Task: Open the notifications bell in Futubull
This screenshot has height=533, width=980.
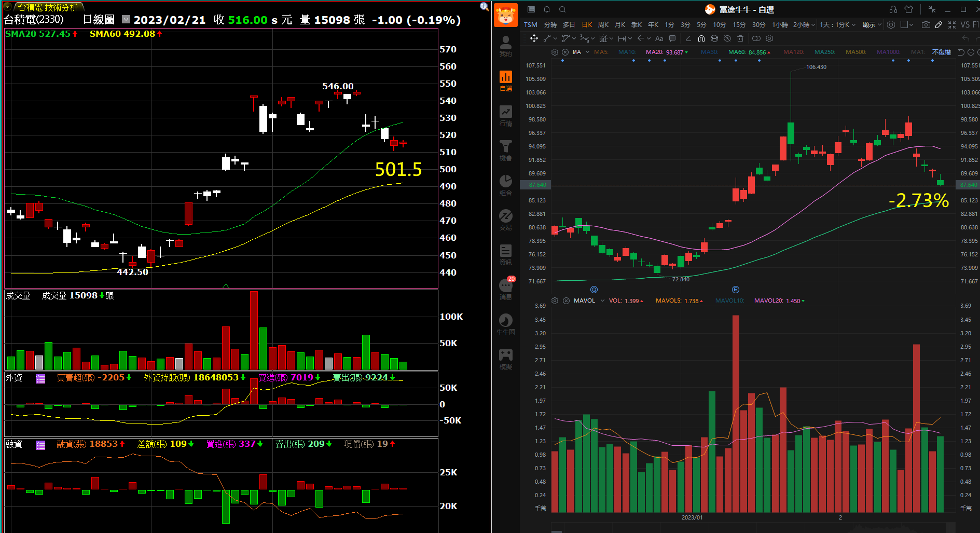Action: click(x=547, y=9)
